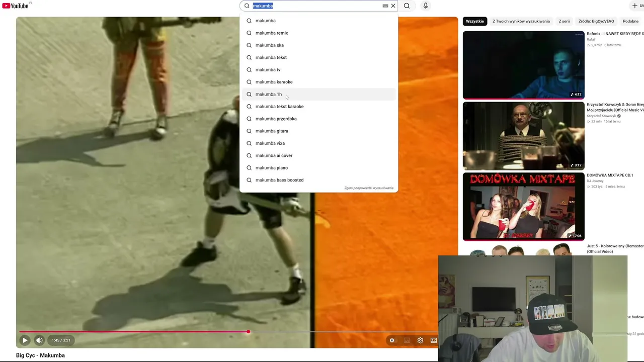Screen dimensions: 644x362
Task: Go to the YouTube home logo
Action: pyautogui.click(x=15, y=6)
